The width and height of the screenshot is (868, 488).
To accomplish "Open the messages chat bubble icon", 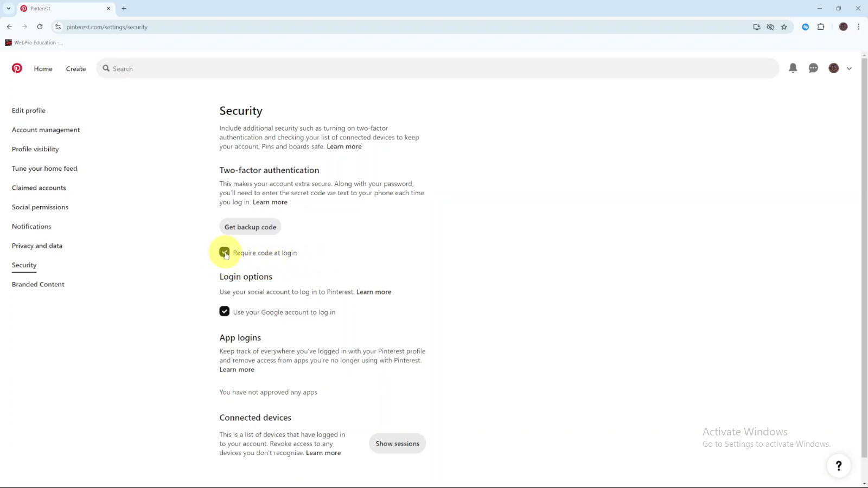I will click(x=813, y=68).
